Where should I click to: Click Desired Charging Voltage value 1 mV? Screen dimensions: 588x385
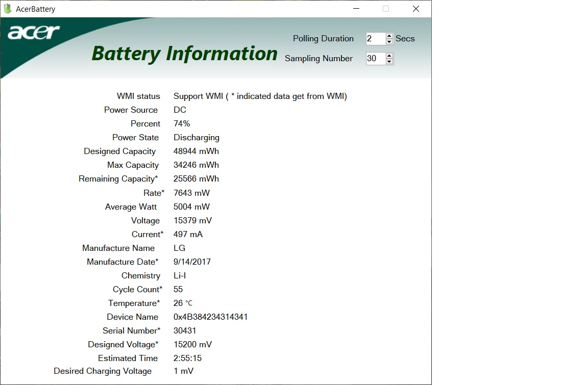point(183,371)
